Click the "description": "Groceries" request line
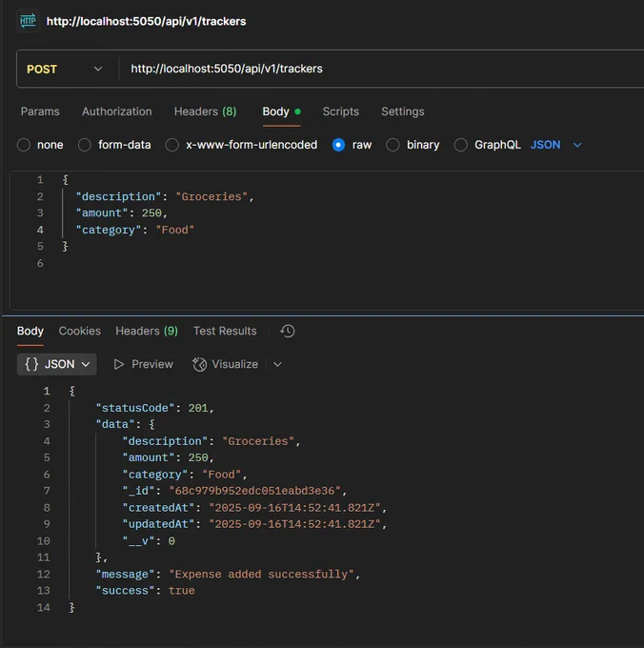This screenshot has width=644, height=648. (x=165, y=196)
